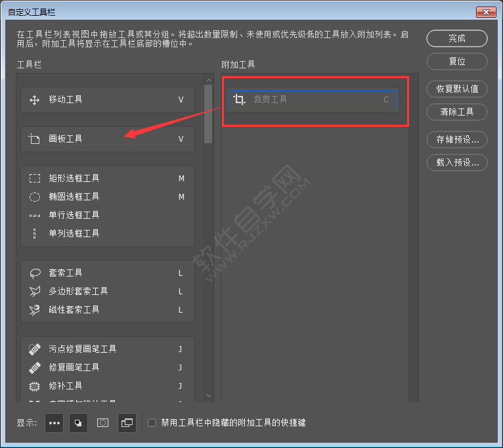Screen dimensions: 503x448
Task: Select the 矩形选框工具 label text
Action: [x=74, y=179]
